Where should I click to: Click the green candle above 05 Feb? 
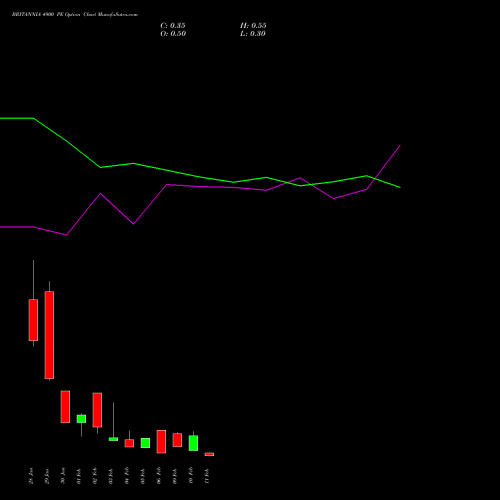(145, 443)
